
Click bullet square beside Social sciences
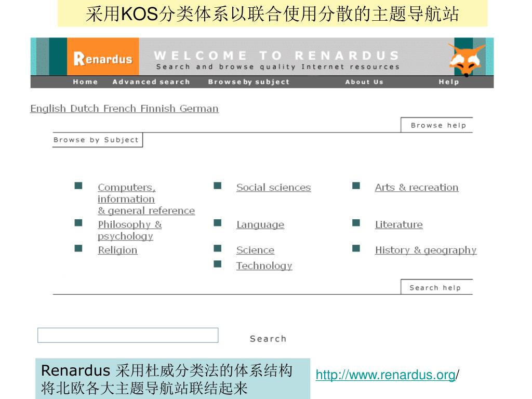218,185
